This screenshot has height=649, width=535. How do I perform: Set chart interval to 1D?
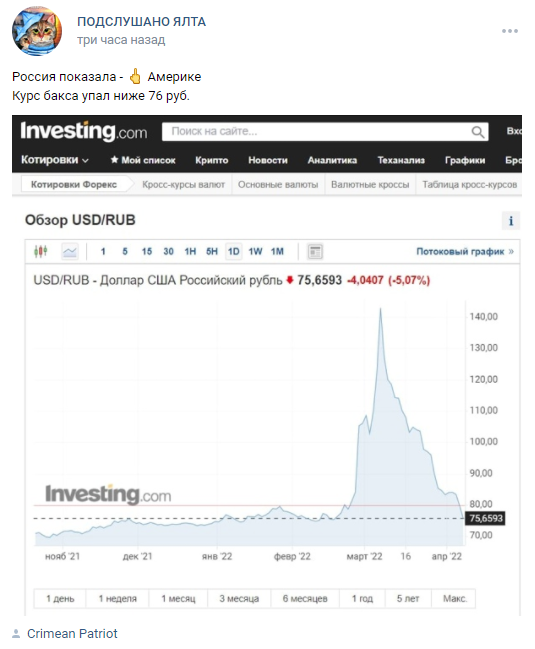[233, 252]
